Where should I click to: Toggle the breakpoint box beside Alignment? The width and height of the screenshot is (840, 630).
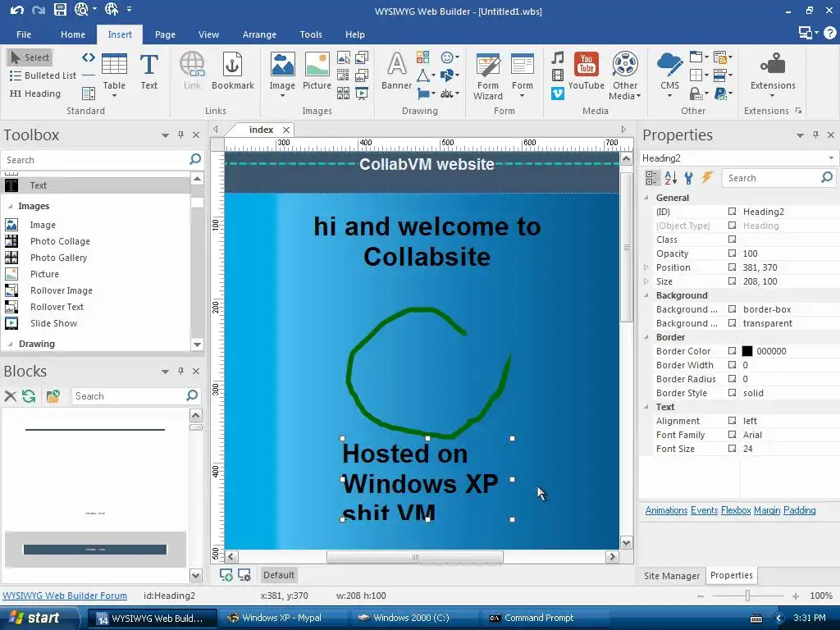732,421
